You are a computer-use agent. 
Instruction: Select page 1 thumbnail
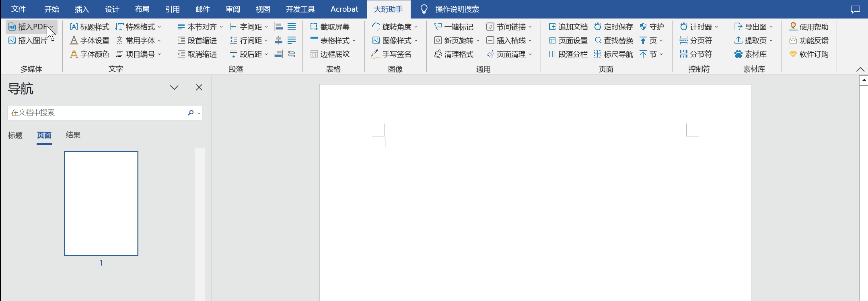tap(101, 203)
